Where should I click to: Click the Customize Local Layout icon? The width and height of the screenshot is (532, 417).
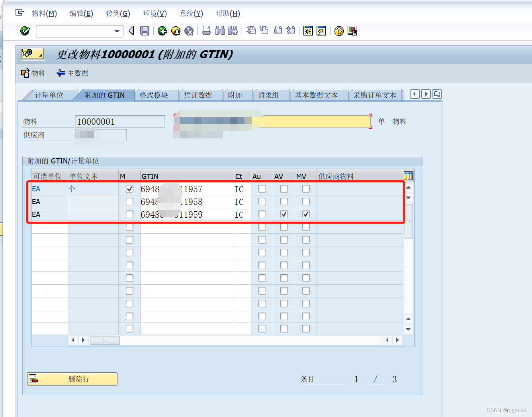pos(352,31)
